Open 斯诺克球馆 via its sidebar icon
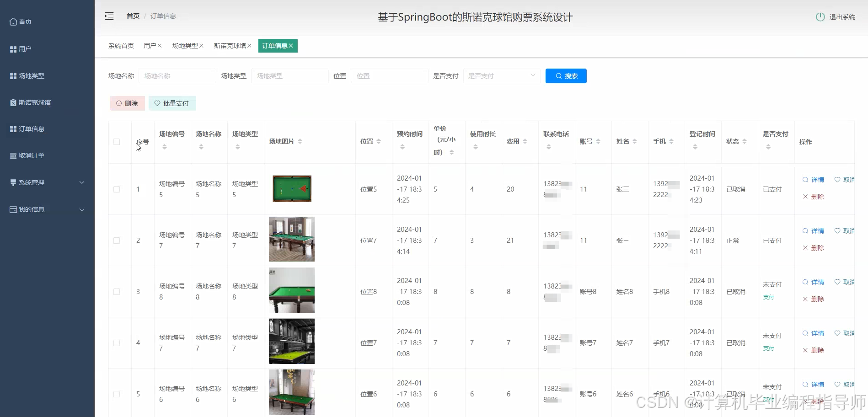Screen dimensions: 868x417 pyautogui.click(x=13, y=102)
